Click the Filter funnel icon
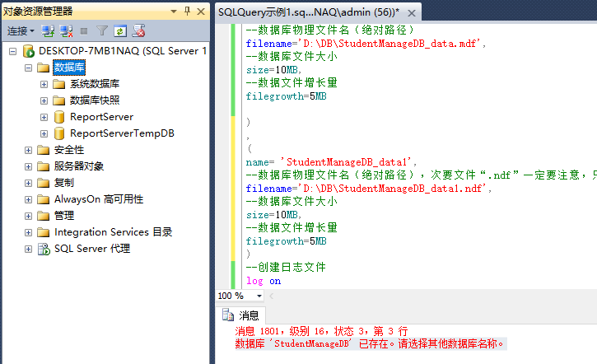Viewport: 597px width, 364px height. [x=101, y=30]
